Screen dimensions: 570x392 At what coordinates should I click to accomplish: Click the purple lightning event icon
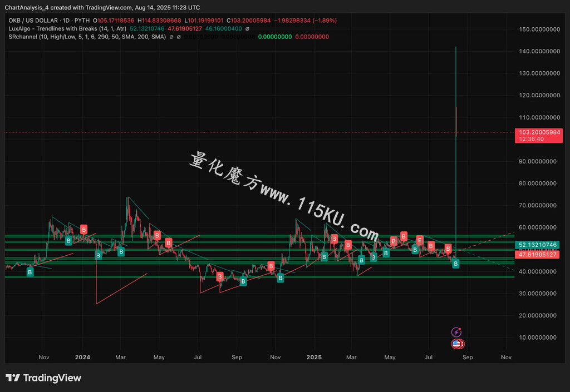coord(456,332)
